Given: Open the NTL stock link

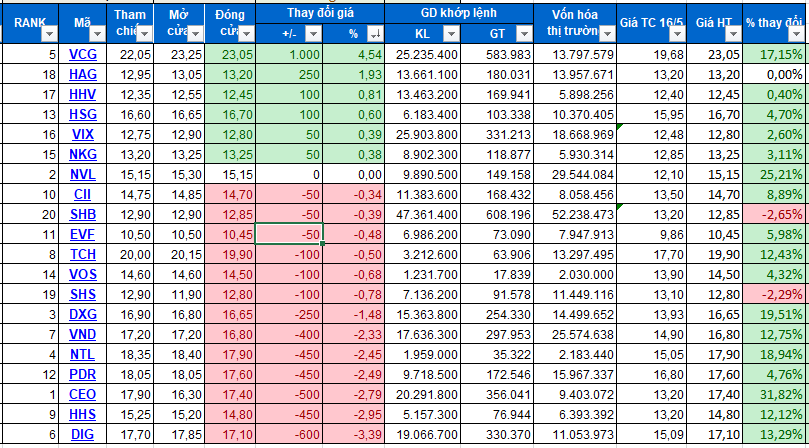Looking at the screenshot, I should tap(83, 355).
